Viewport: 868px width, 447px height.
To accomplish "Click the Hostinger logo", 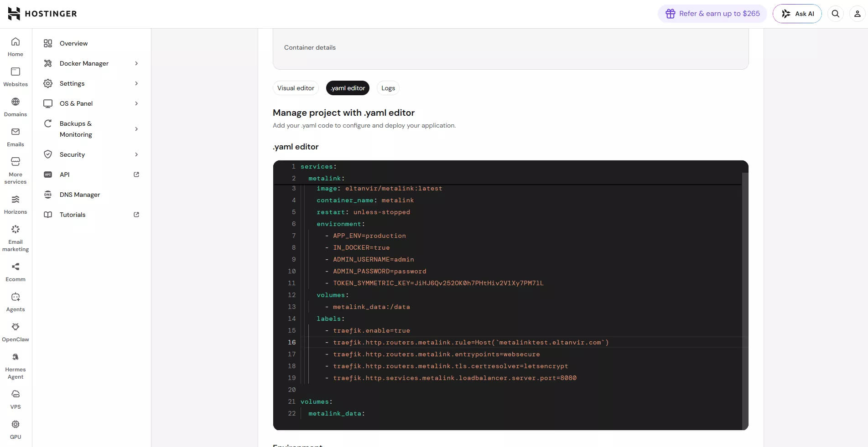I will click(42, 14).
